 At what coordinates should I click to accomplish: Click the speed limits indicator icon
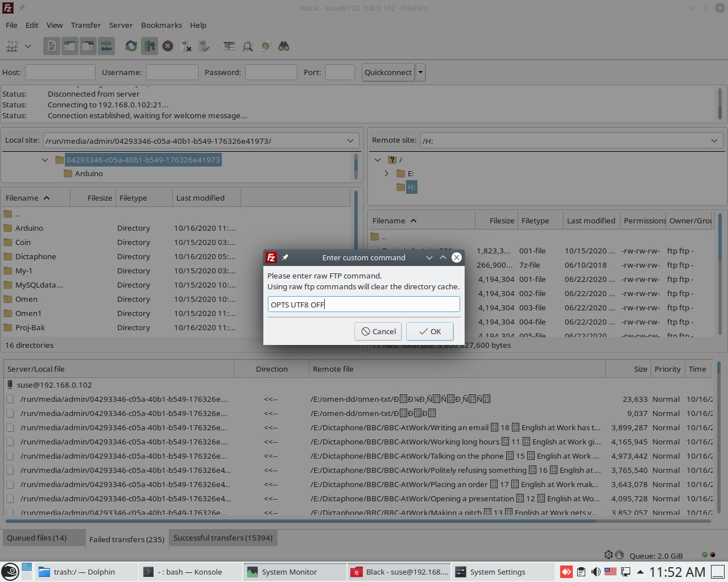[619, 555]
